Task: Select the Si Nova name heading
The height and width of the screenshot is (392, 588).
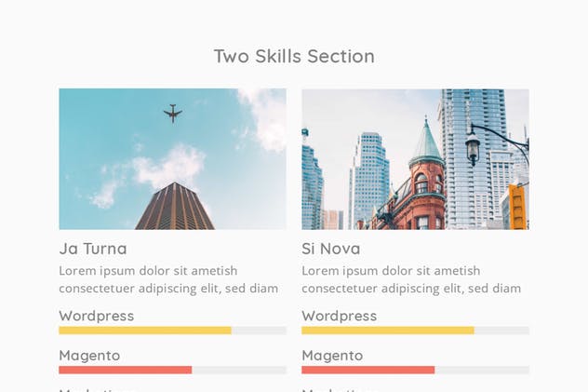Action: coord(331,249)
